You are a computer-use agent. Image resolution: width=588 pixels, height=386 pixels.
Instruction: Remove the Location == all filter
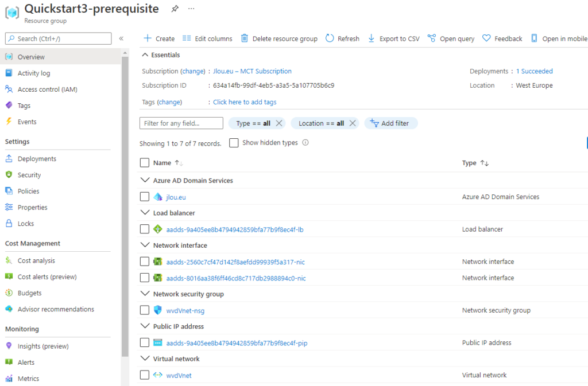(352, 123)
